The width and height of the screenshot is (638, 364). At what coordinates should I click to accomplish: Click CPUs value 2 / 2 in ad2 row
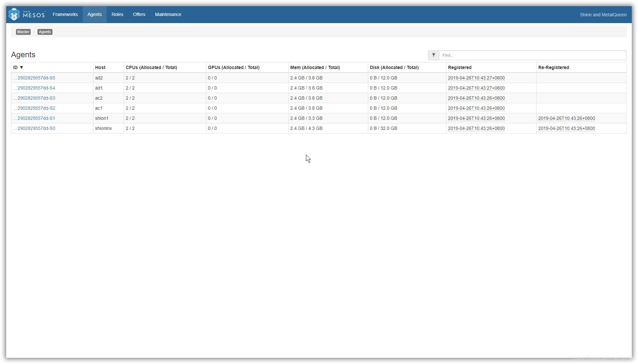[x=130, y=78]
